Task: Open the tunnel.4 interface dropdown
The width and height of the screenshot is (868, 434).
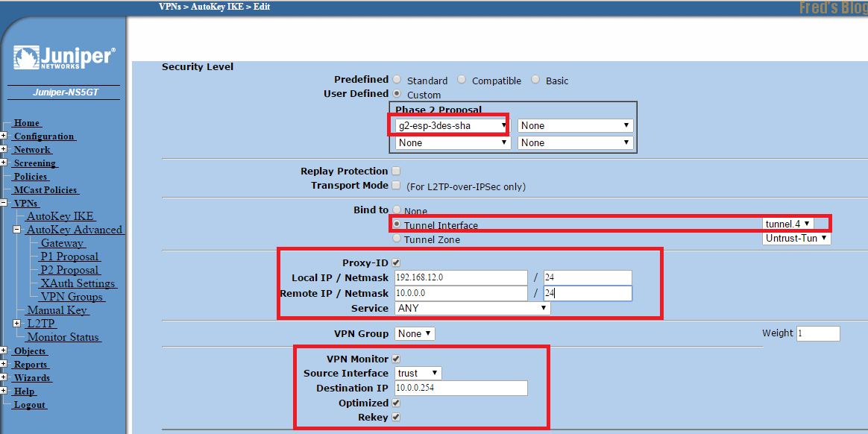Action: (x=788, y=224)
